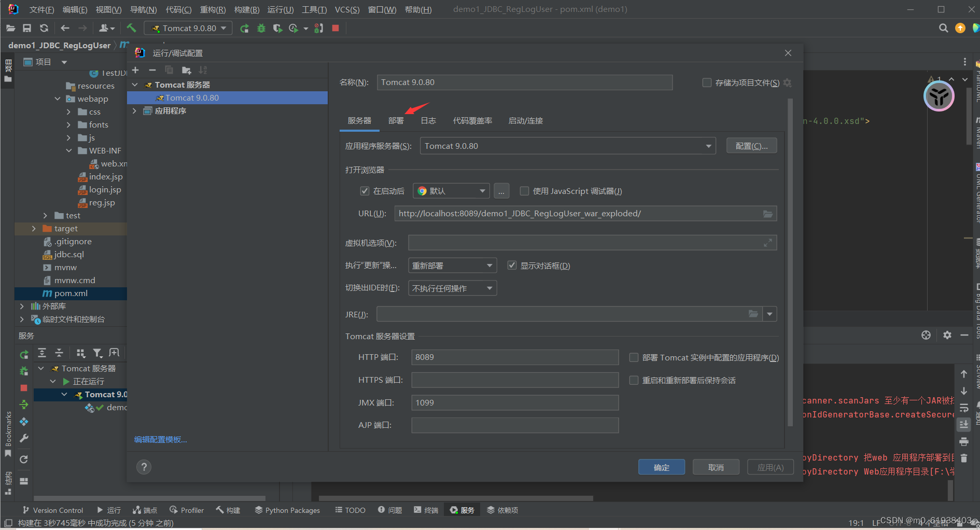Image resolution: width=980 pixels, height=530 pixels.
Task: Click the JMX port field showing 1099
Action: (515, 402)
